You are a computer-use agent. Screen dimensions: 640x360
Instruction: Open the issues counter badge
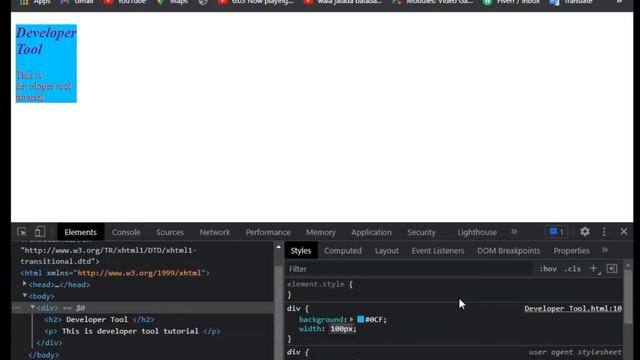pyautogui.click(x=556, y=232)
